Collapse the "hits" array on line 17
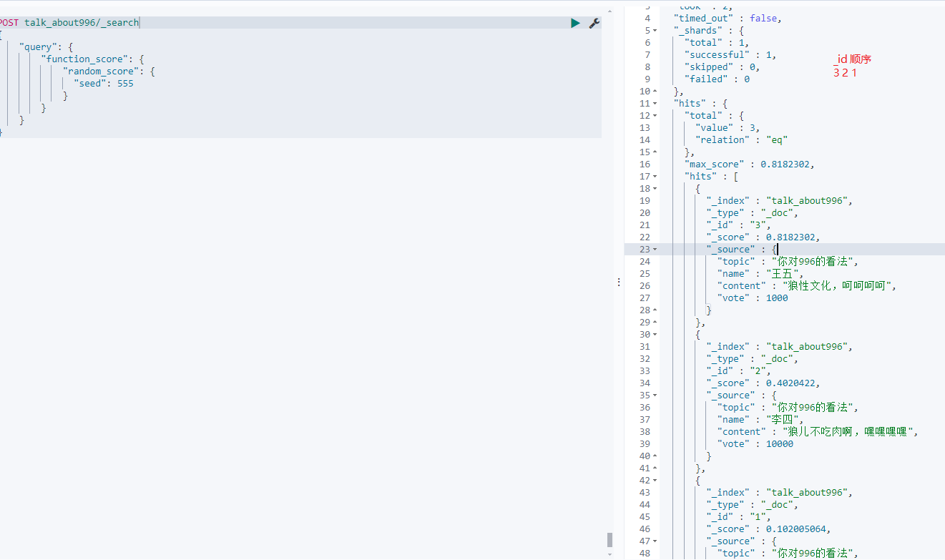The image size is (945, 560). click(655, 177)
